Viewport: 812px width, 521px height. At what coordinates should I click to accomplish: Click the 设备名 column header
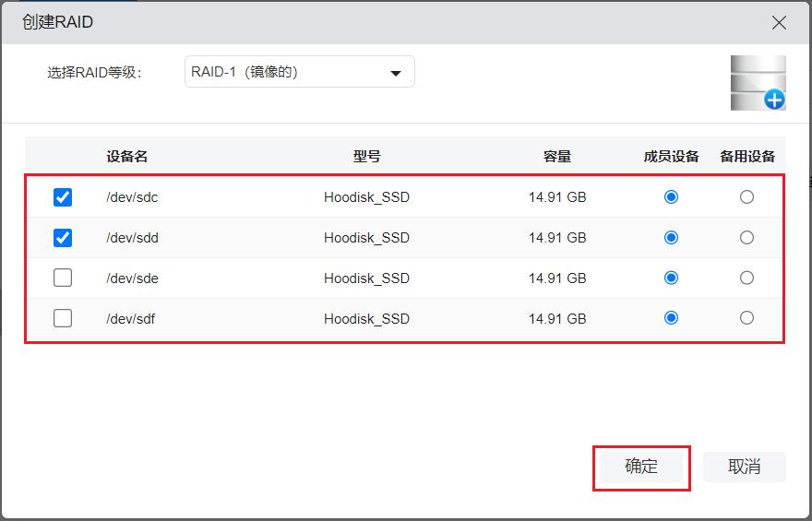click(x=127, y=157)
